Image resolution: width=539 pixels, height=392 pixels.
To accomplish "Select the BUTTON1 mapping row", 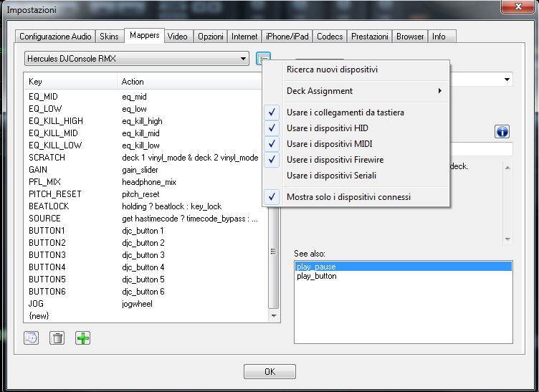I will click(x=146, y=231).
